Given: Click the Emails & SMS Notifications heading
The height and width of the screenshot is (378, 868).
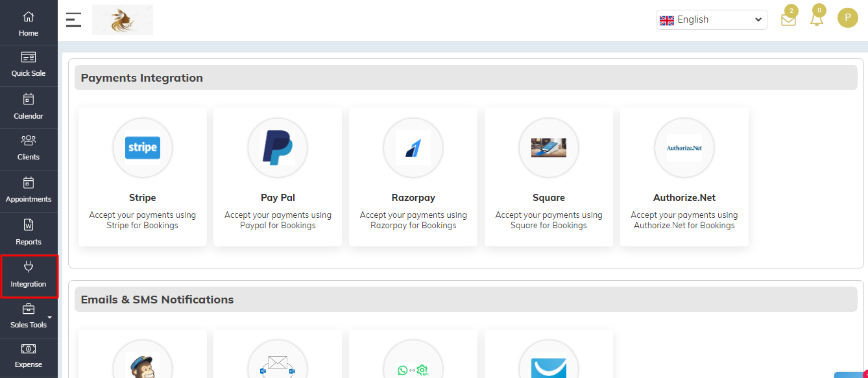Looking at the screenshot, I should (157, 300).
